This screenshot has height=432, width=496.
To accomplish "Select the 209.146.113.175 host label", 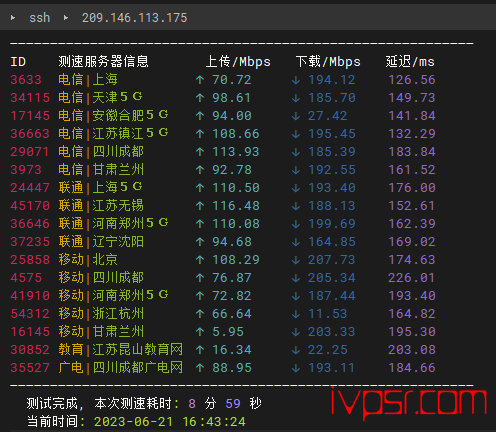I will 135,18.
